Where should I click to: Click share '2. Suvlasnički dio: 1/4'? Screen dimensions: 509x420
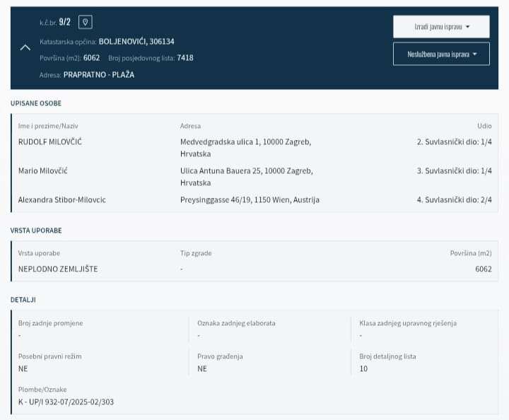pyautogui.click(x=454, y=142)
